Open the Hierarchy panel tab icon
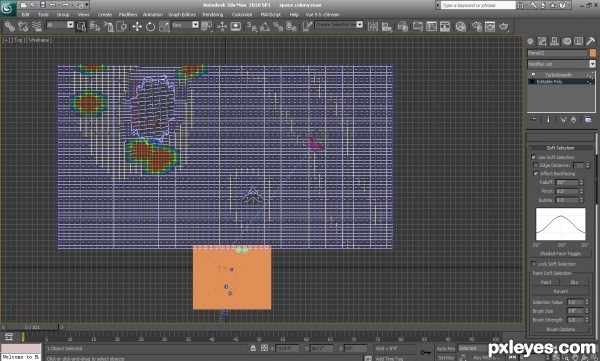Image resolution: width=600 pixels, height=361 pixels. tap(554, 41)
